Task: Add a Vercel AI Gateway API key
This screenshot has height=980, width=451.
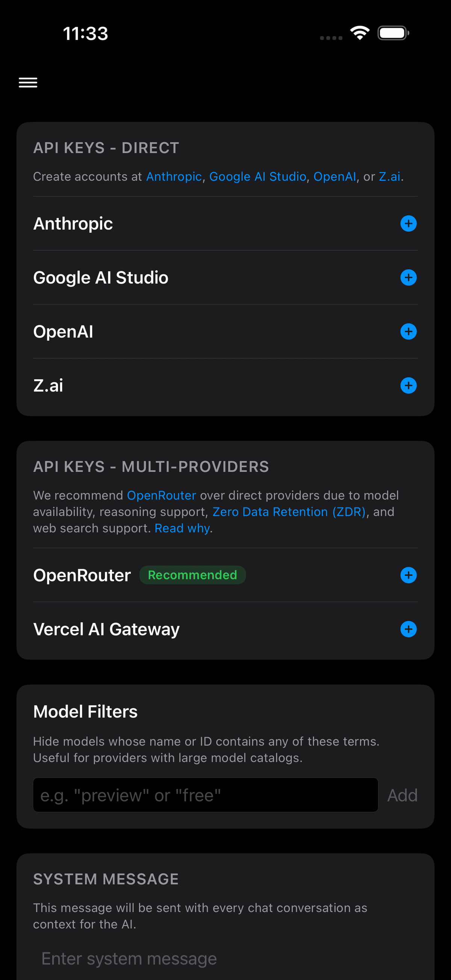Action: (409, 630)
